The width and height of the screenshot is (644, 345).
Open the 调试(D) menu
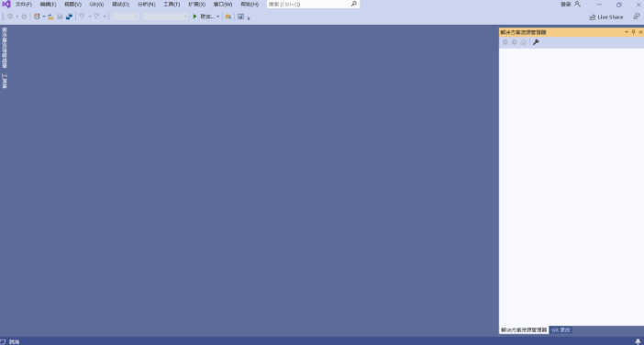tap(120, 4)
